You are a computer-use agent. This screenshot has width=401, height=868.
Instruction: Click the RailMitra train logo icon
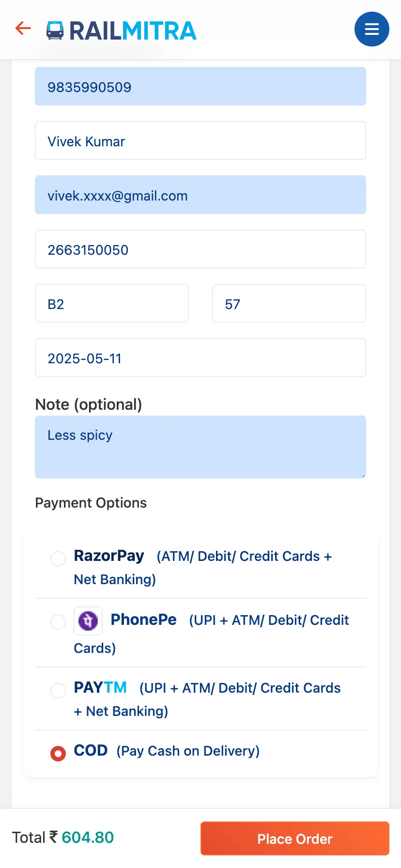click(x=55, y=30)
